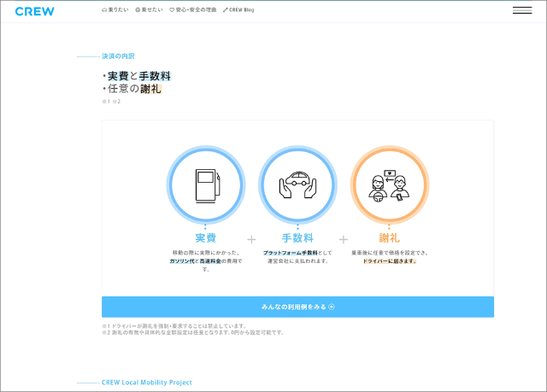Image resolution: width=547 pixels, height=392 pixels.
Task: Click the orange 謝礼 heading
Action: coord(390,238)
